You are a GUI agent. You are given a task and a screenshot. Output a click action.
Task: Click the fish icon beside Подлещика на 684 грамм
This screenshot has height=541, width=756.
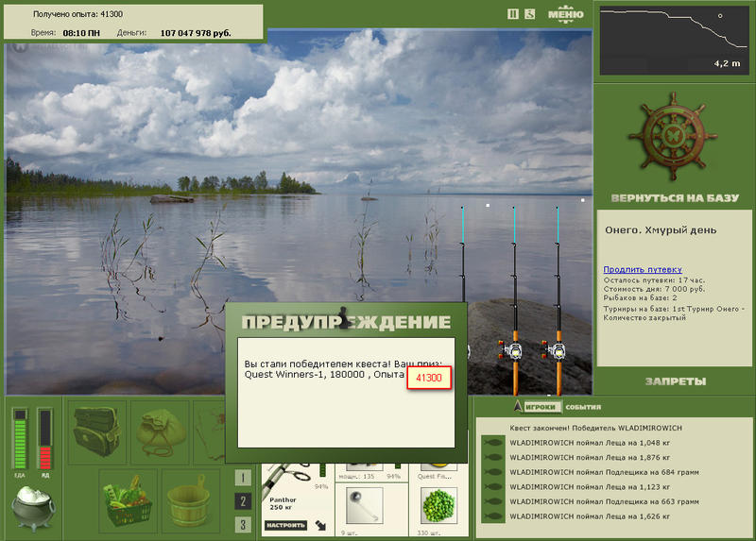pos(493,472)
